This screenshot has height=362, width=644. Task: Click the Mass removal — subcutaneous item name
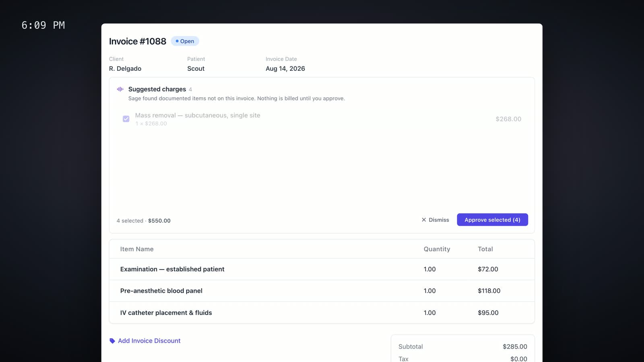(198, 115)
